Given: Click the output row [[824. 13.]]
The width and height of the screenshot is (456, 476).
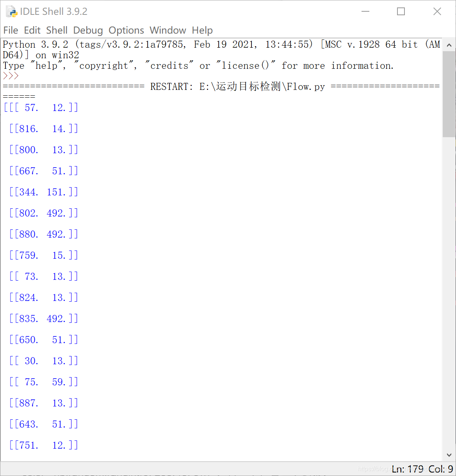Looking at the screenshot, I should pos(43,297).
